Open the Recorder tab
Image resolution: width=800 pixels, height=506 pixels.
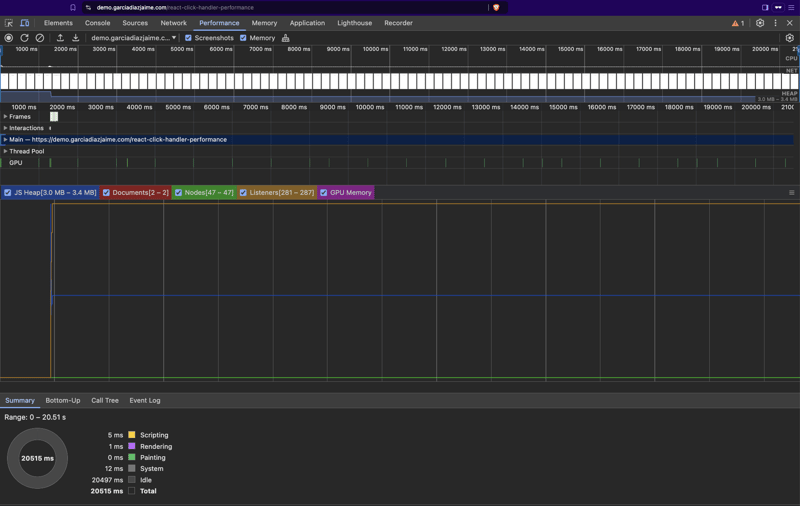[x=398, y=23]
